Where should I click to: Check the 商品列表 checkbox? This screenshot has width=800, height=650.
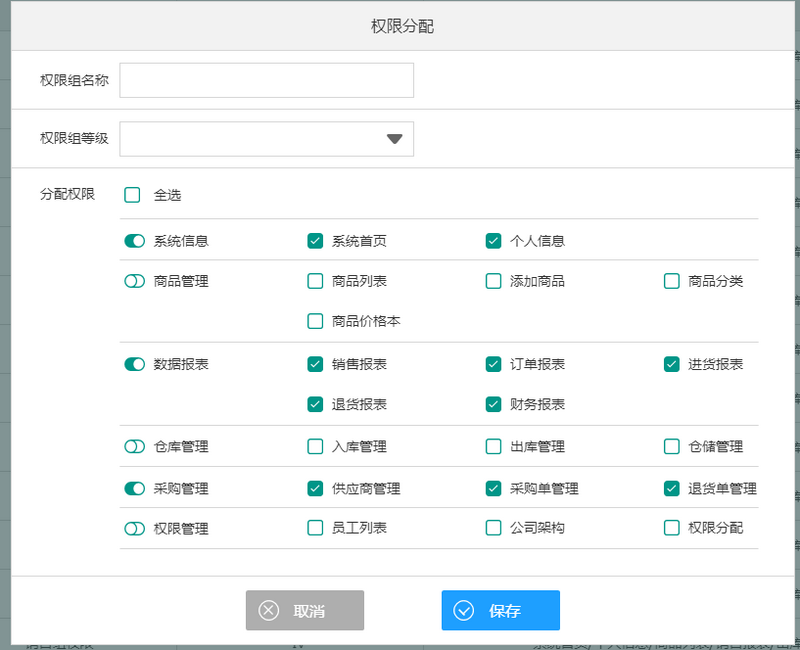tap(315, 281)
